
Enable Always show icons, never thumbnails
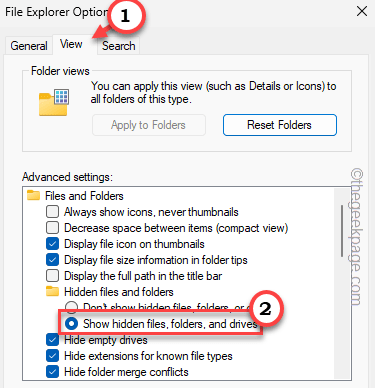(52, 212)
